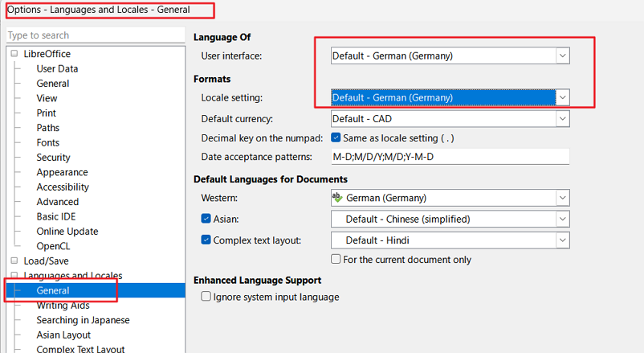Uncheck the Asian languages checkbox
644x353 pixels.
206,219
